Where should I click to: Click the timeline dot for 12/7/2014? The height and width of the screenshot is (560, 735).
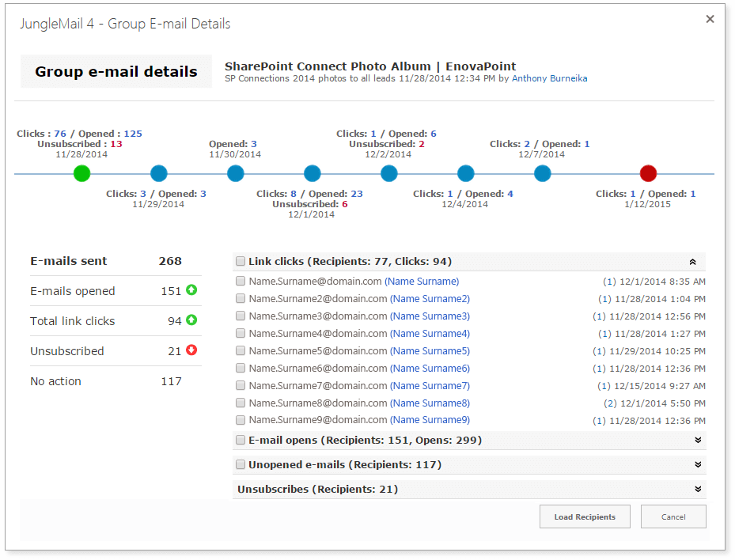pos(542,173)
